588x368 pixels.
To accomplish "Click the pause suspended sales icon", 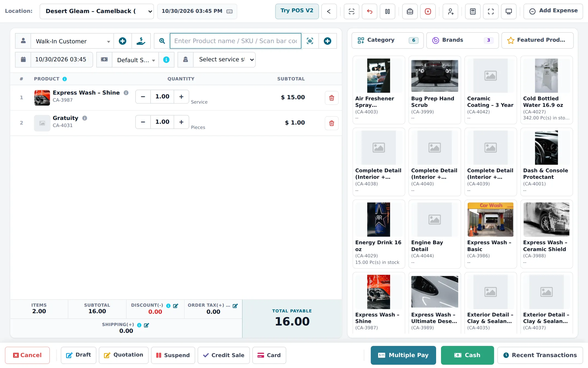I will click(387, 11).
